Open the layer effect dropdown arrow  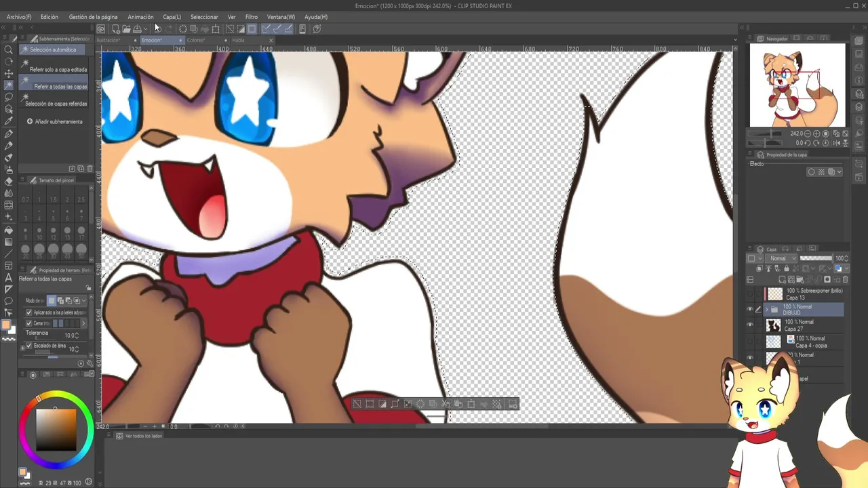(839, 172)
